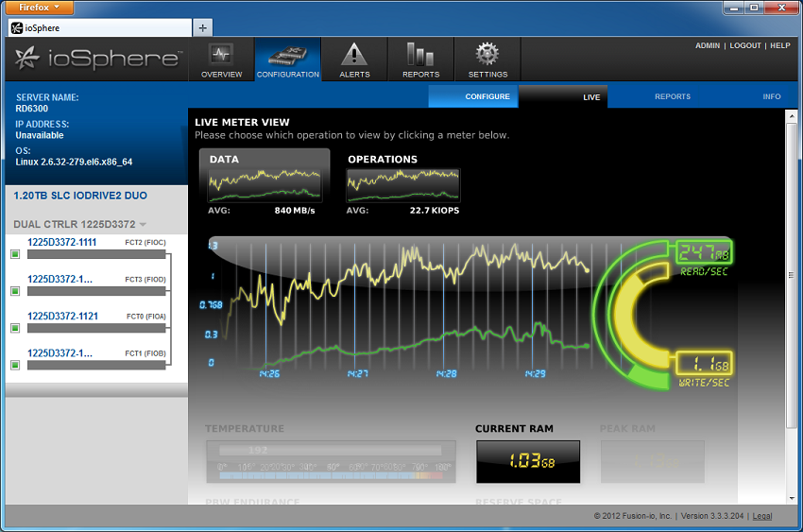Toggle the FCT3 (FIOD) device checkbox
Image resolution: width=803 pixels, height=532 pixels.
click(x=15, y=291)
